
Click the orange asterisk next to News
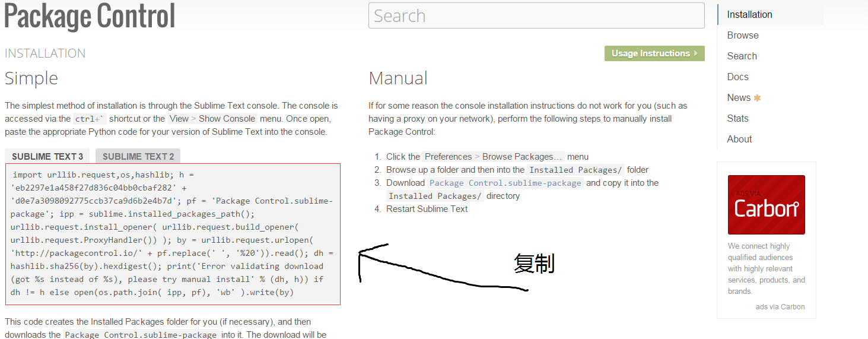tap(757, 98)
